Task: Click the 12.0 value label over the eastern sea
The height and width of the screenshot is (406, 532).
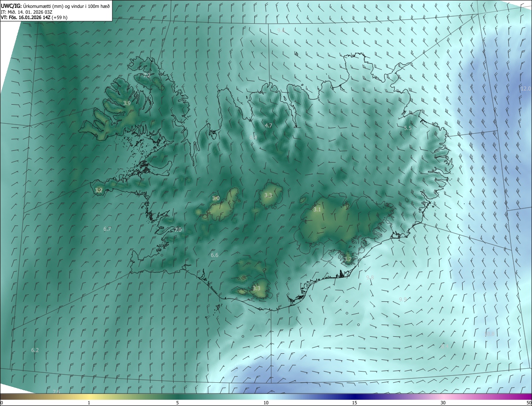Action: pyautogui.click(x=526, y=88)
